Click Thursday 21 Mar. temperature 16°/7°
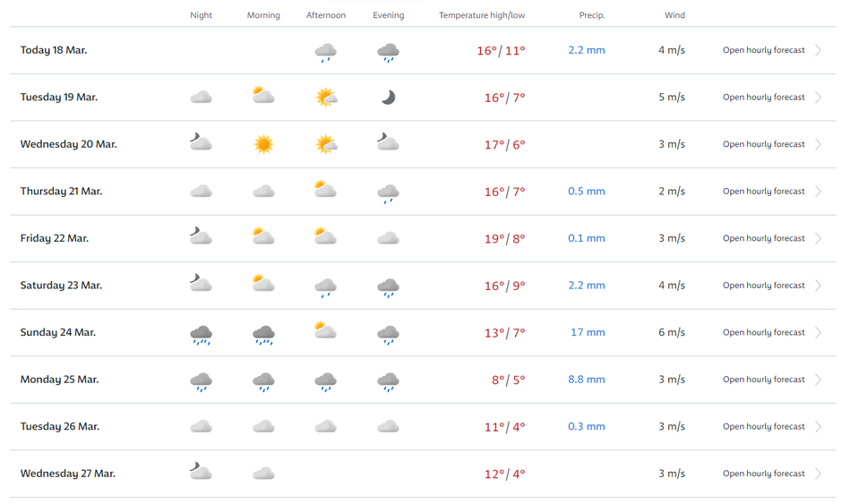Image resolution: width=842 pixels, height=504 pixels. click(504, 192)
